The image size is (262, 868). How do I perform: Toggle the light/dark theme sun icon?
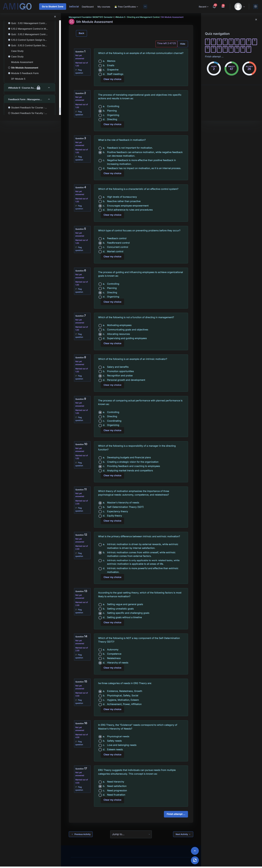tap(256, 6)
